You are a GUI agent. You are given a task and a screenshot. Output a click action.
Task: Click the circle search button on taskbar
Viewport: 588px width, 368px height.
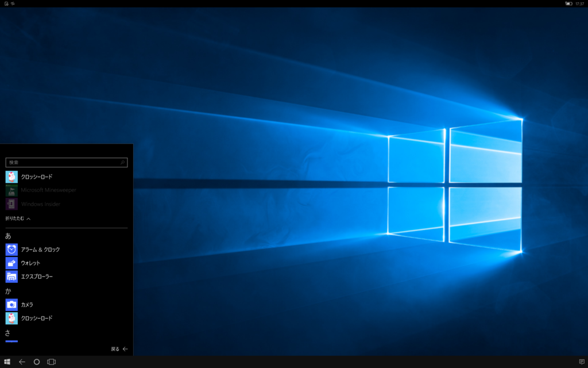(x=37, y=362)
